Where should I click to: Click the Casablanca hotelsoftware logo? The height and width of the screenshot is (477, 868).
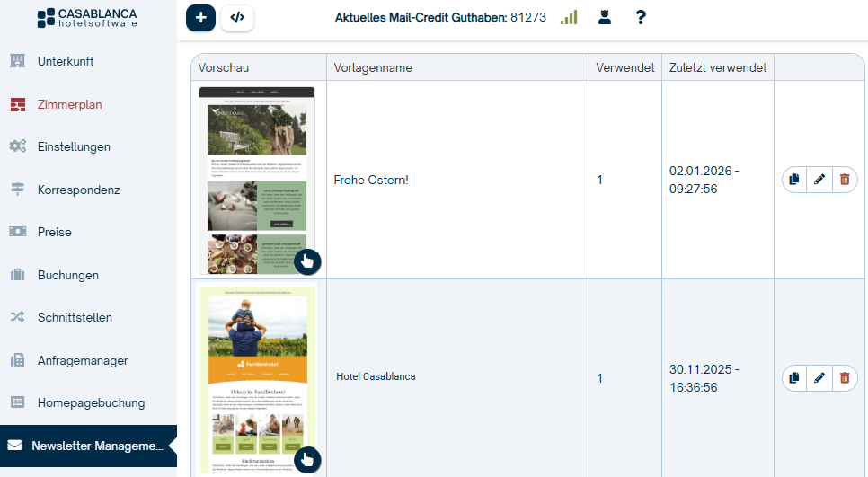point(87,18)
